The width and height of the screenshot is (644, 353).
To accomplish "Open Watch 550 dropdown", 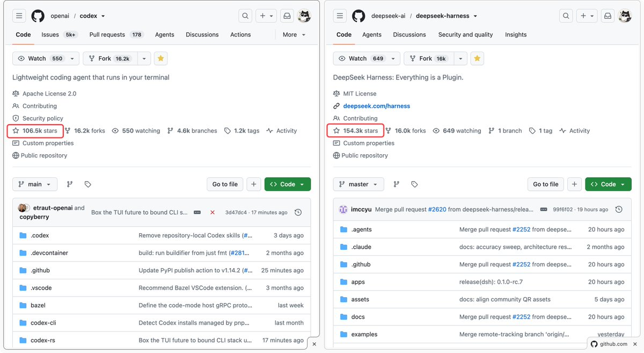I will [x=46, y=59].
